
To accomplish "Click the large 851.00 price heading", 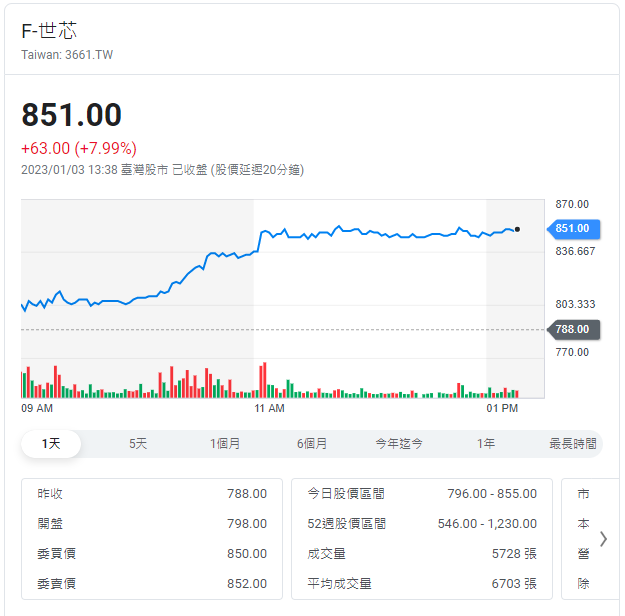I will pos(72,115).
